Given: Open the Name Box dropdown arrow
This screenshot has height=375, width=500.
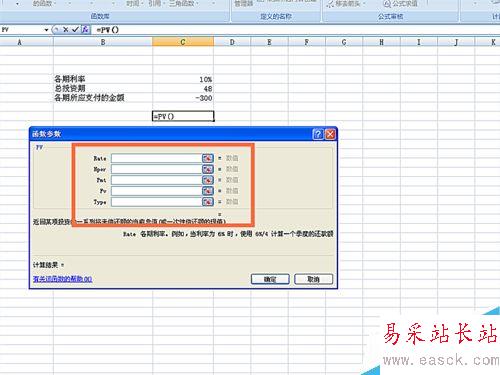Looking at the screenshot, I should click(x=46, y=30).
